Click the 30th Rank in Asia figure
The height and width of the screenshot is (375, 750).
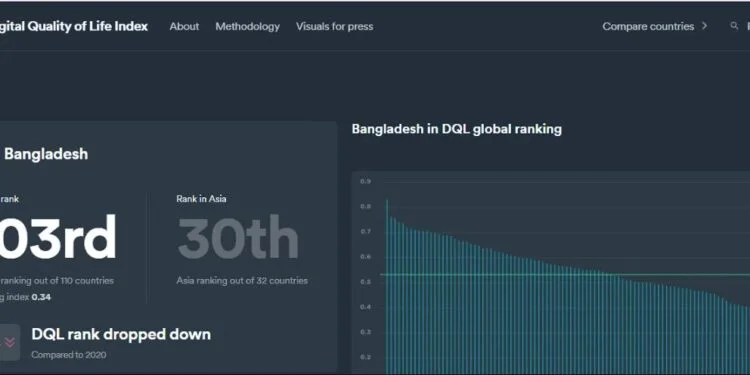(238, 238)
